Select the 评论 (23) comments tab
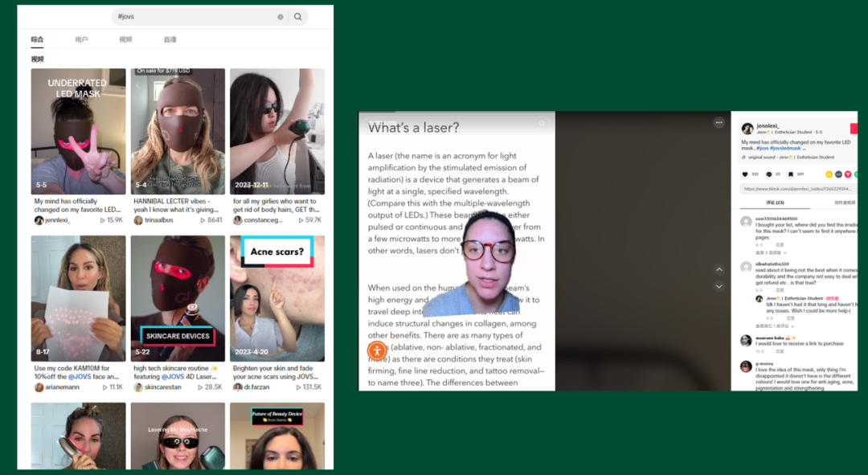This screenshot has height=475, width=868. point(775,203)
